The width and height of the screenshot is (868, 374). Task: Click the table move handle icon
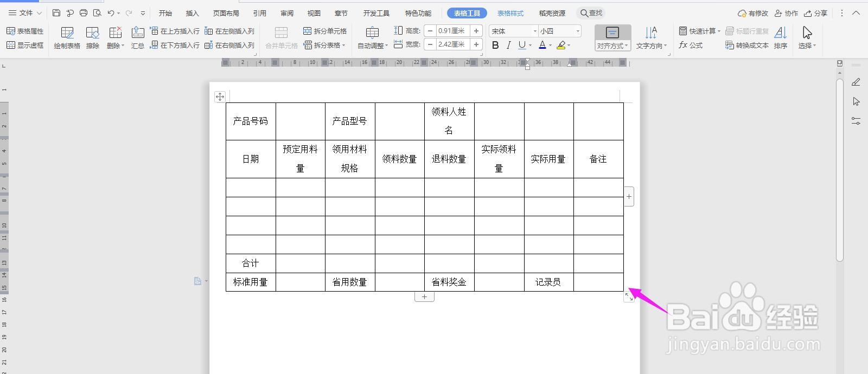[x=220, y=96]
